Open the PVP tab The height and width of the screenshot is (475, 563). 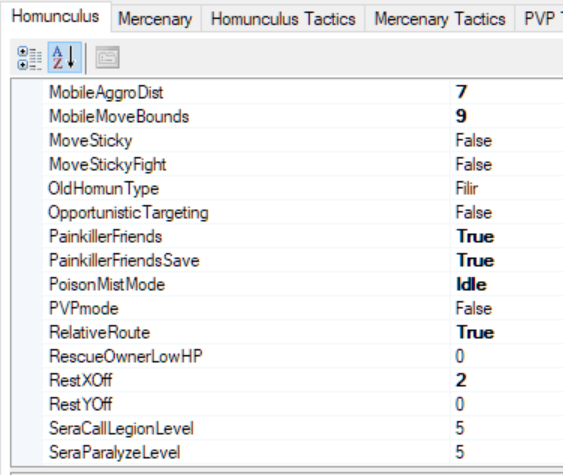coord(539,19)
